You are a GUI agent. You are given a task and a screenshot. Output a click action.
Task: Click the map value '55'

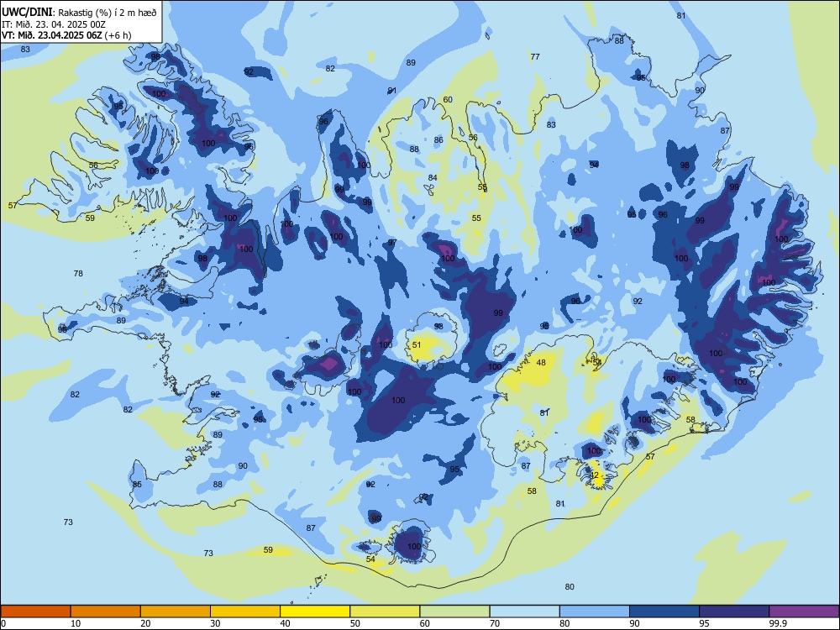coord(476,218)
